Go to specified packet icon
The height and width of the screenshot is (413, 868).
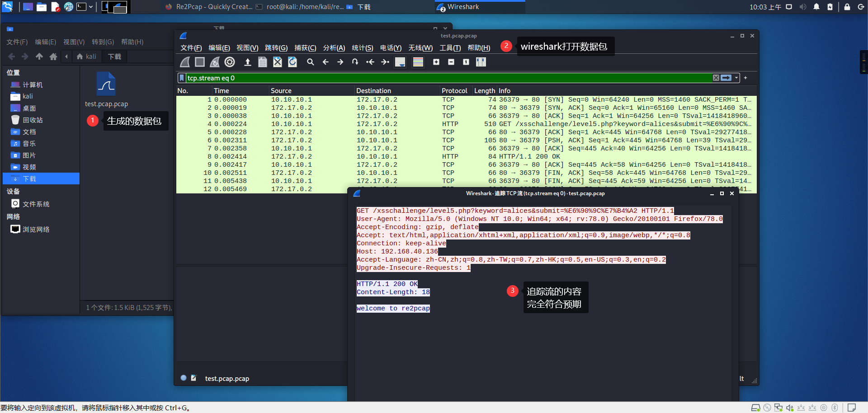tap(355, 62)
